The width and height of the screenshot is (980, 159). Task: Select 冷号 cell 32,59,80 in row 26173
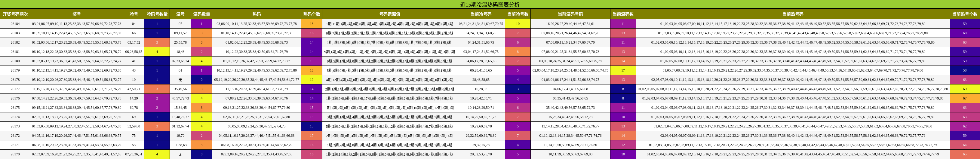[x=134, y=126]
